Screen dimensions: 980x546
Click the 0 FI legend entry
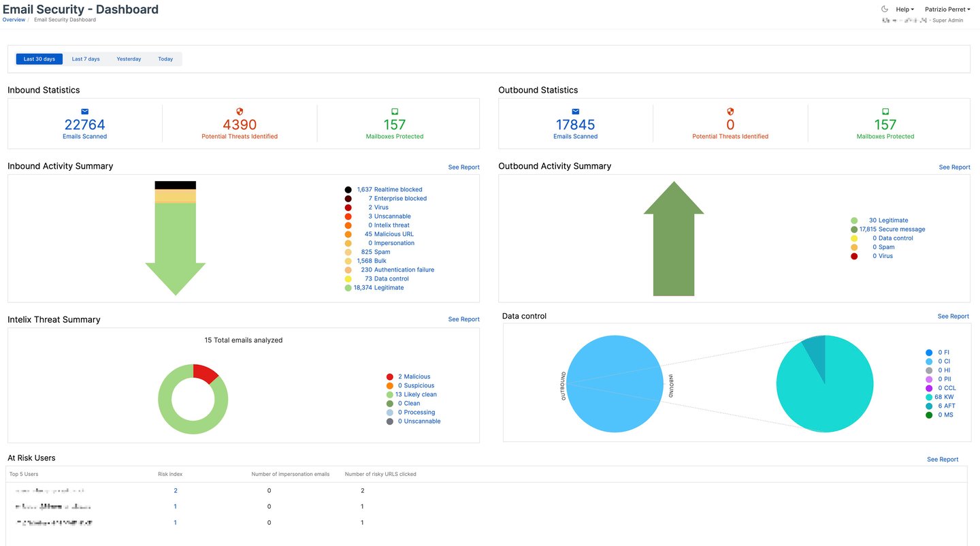(943, 352)
